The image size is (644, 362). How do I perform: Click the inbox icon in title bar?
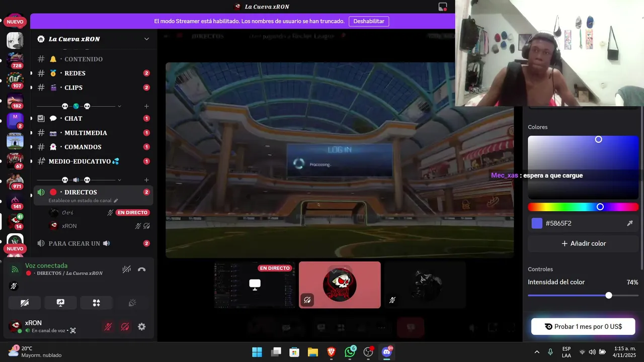tap(443, 7)
